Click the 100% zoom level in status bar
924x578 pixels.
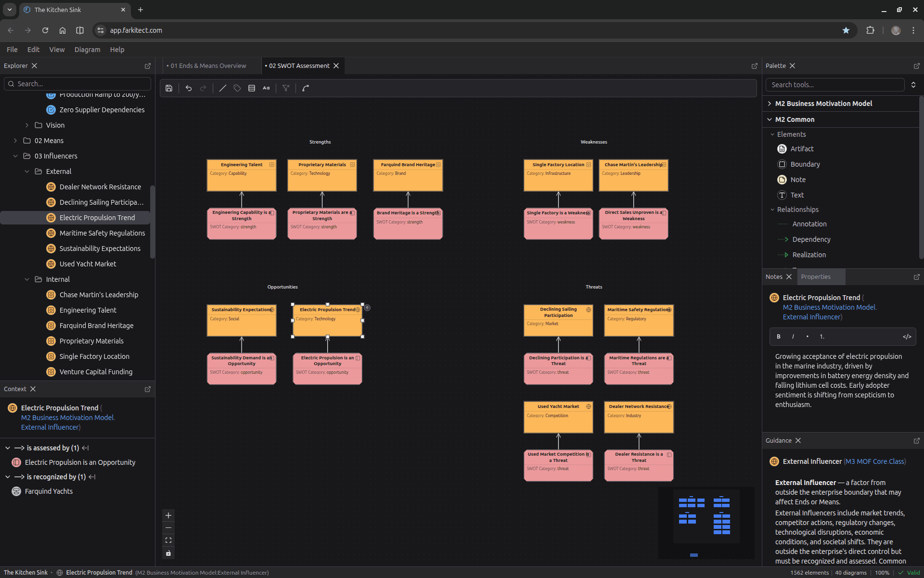882,573
